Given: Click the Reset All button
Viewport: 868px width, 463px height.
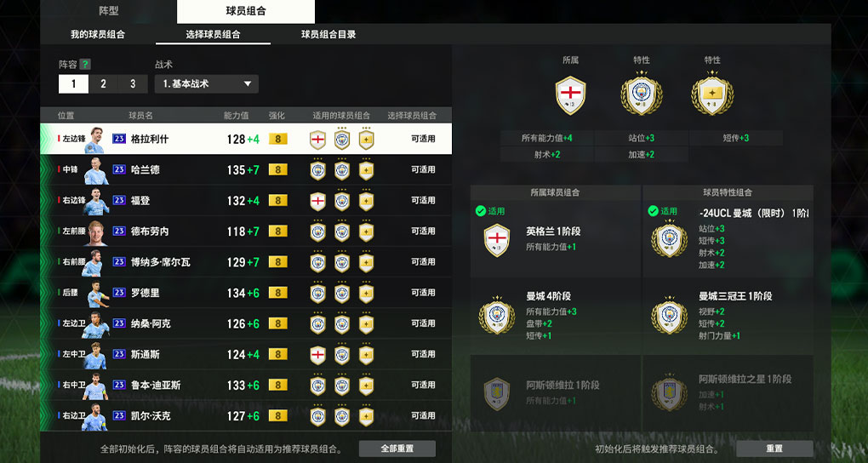Looking at the screenshot, I should 397,449.
